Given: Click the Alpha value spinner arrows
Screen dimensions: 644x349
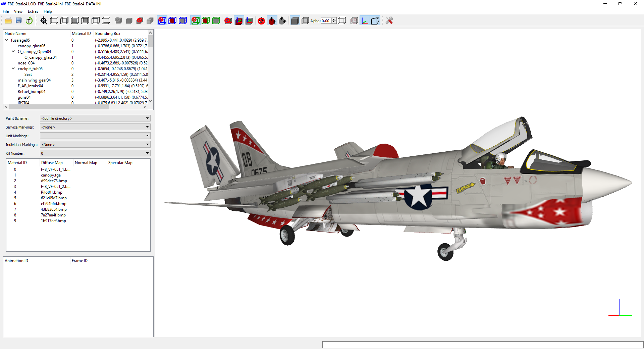Looking at the screenshot, I should [x=334, y=21].
